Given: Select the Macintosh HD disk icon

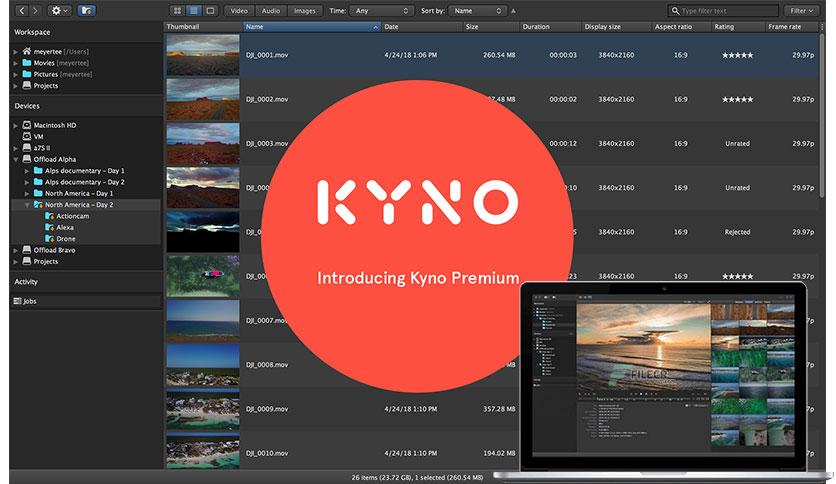Looking at the screenshot, I should click(x=27, y=125).
